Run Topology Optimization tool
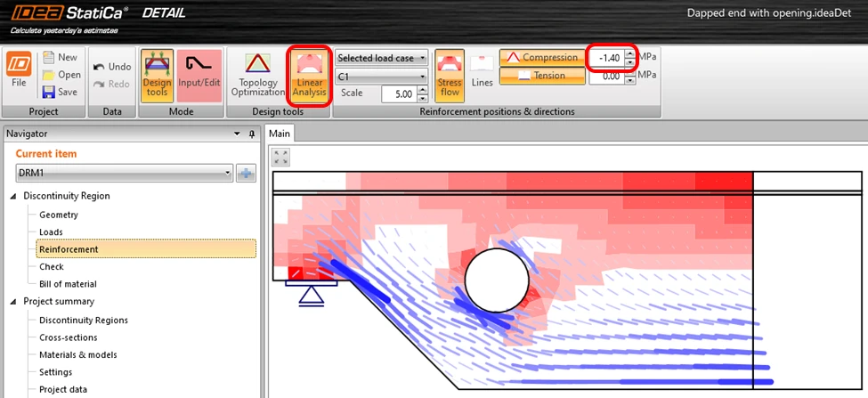Viewport: 868px width, 398px height. pyautogui.click(x=258, y=76)
